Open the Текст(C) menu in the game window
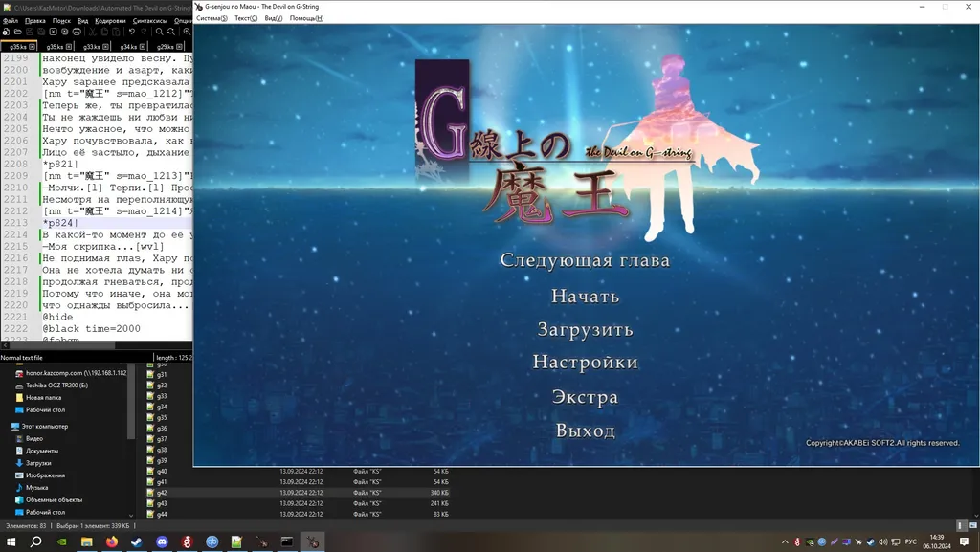The height and width of the screenshot is (552, 980). click(x=246, y=18)
